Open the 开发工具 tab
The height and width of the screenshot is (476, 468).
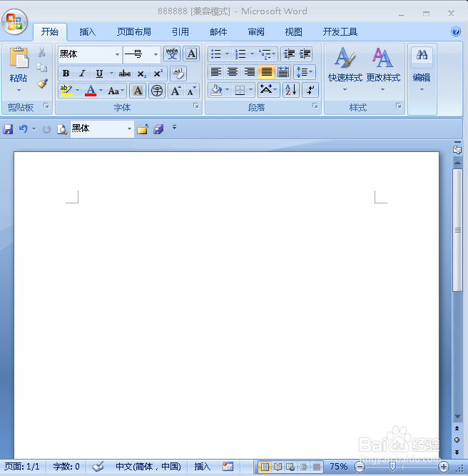[x=340, y=32]
